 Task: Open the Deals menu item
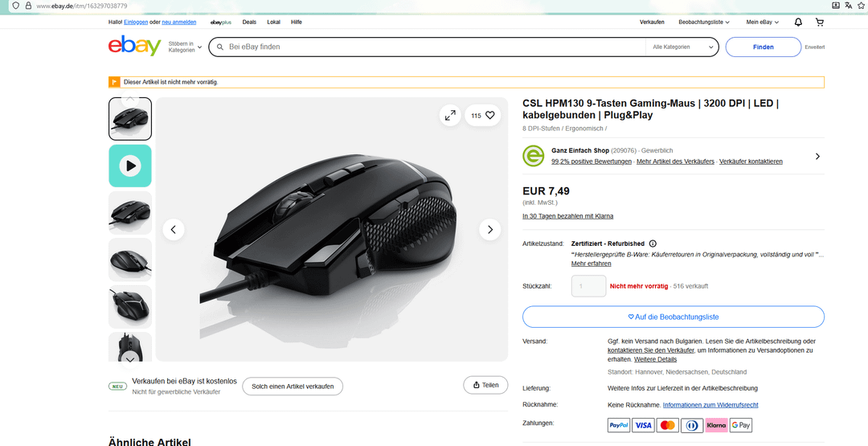pos(249,23)
